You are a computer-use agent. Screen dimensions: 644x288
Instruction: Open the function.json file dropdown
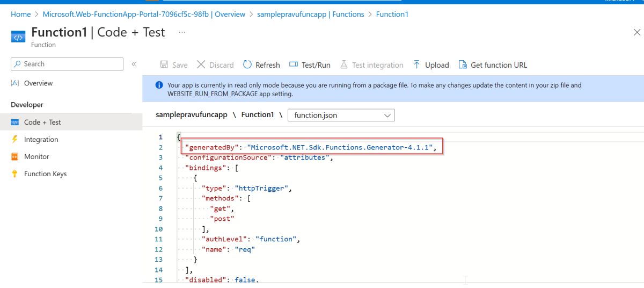click(x=341, y=115)
